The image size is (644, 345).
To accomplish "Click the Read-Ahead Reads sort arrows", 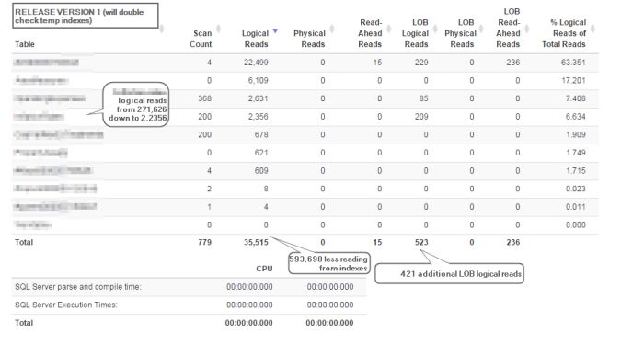I will [x=389, y=29].
